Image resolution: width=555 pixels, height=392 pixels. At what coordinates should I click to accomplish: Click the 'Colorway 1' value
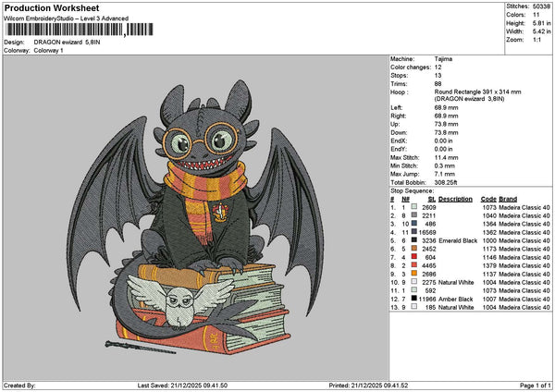tap(48, 51)
